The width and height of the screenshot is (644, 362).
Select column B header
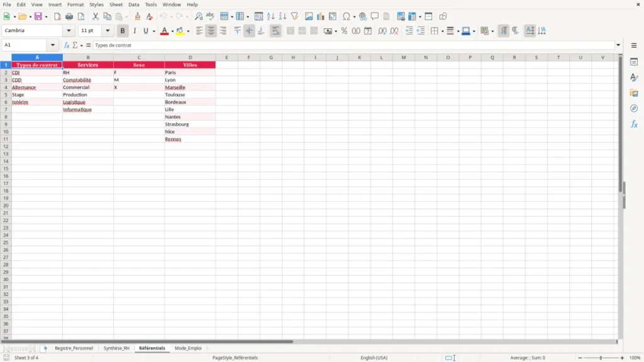click(88, 57)
